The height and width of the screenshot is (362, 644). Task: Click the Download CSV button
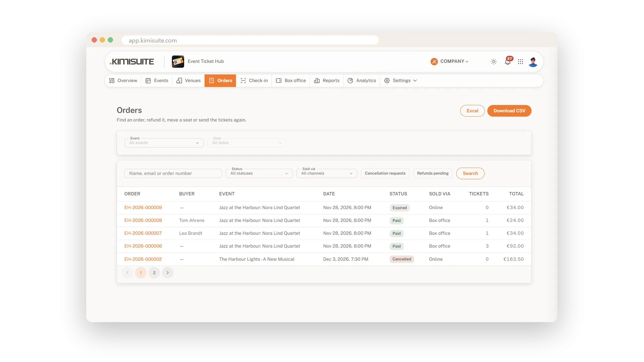coord(509,111)
